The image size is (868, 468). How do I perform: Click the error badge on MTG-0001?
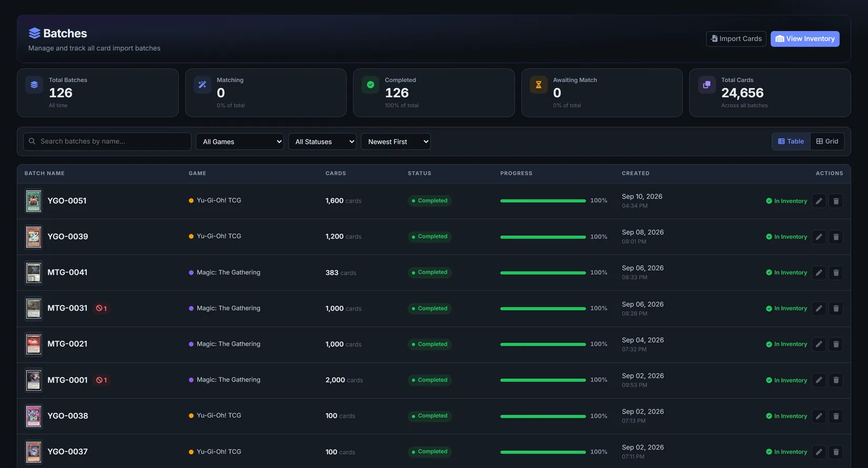(x=102, y=380)
